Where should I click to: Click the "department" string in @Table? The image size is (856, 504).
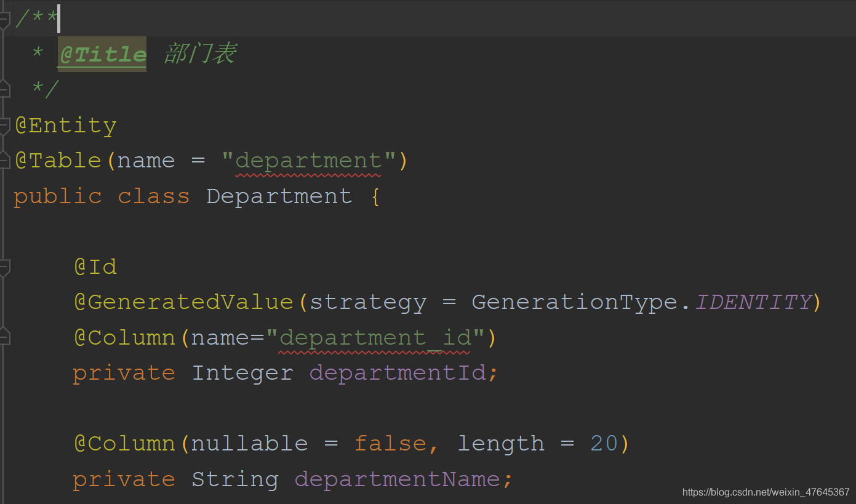point(308,161)
